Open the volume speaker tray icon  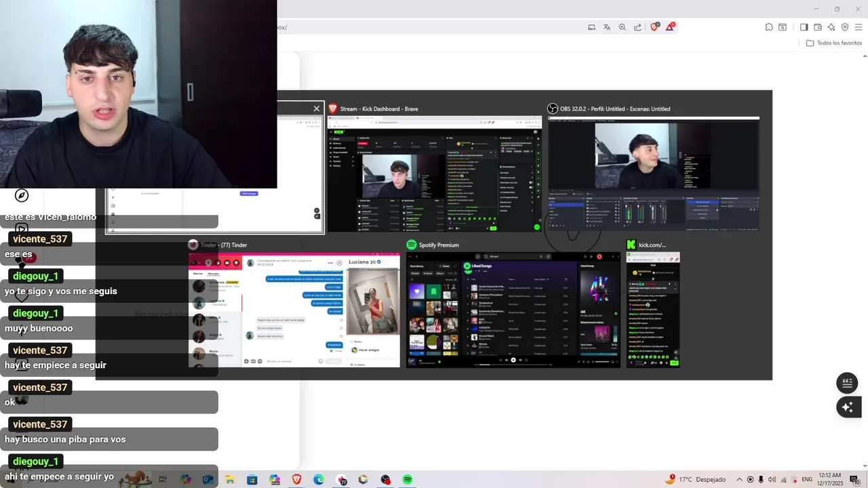tap(772, 480)
